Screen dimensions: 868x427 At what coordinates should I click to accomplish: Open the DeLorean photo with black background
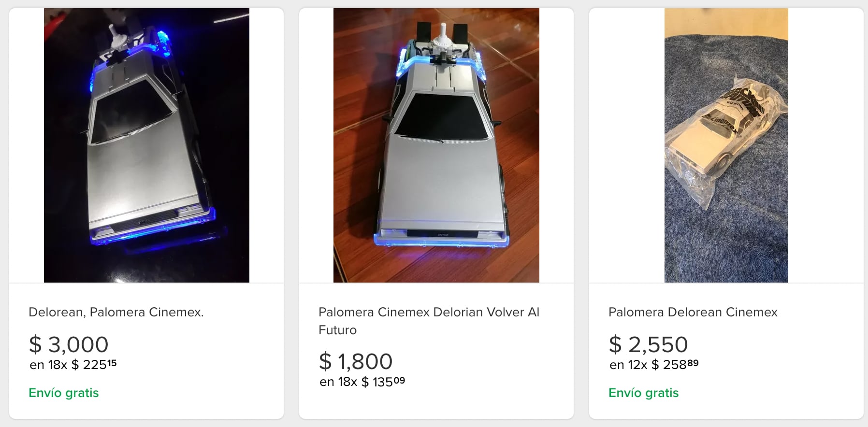[x=146, y=145]
